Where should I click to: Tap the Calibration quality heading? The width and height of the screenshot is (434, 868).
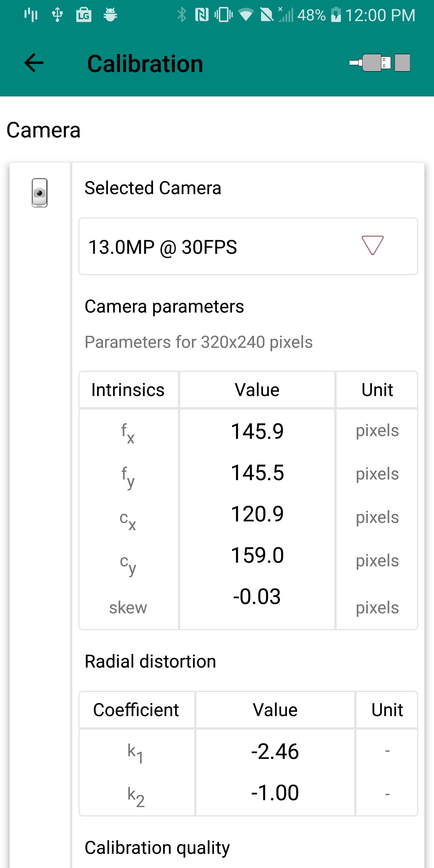[x=157, y=848]
